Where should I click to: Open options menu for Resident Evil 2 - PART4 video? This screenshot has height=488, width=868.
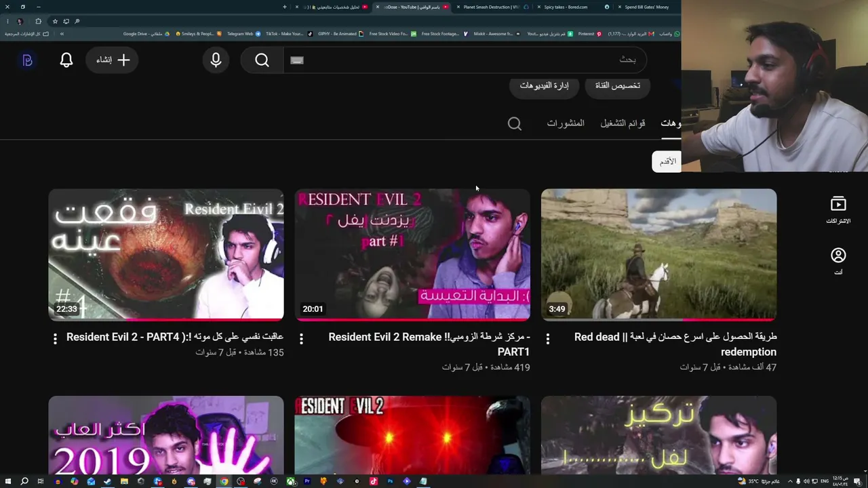click(x=55, y=338)
